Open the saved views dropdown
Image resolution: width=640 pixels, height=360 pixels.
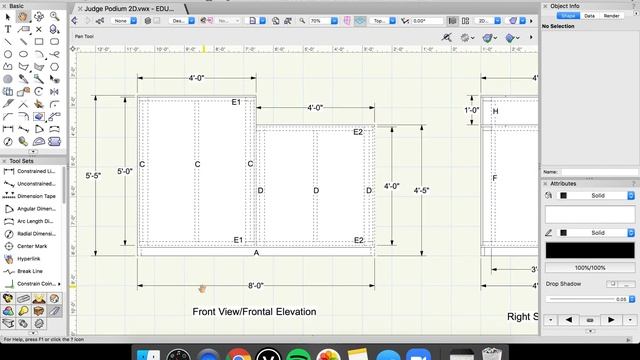point(257,20)
